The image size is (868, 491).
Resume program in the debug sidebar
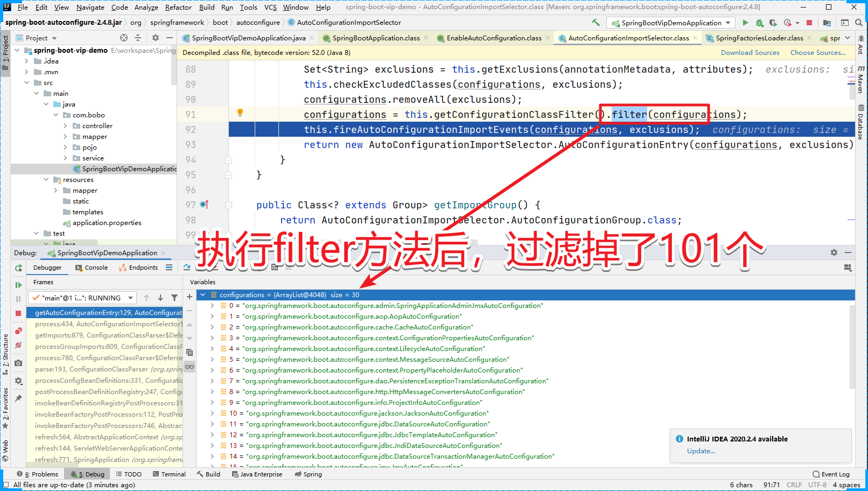[x=18, y=285]
